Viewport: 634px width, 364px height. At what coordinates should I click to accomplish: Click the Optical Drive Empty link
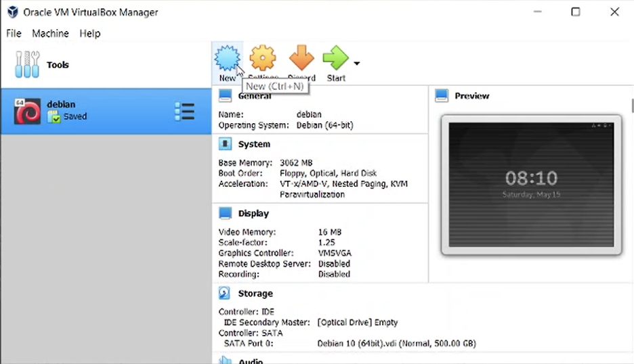point(358,322)
